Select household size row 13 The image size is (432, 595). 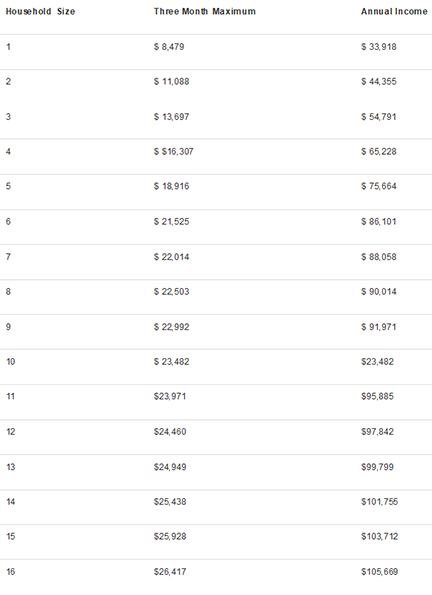click(11, 467)
